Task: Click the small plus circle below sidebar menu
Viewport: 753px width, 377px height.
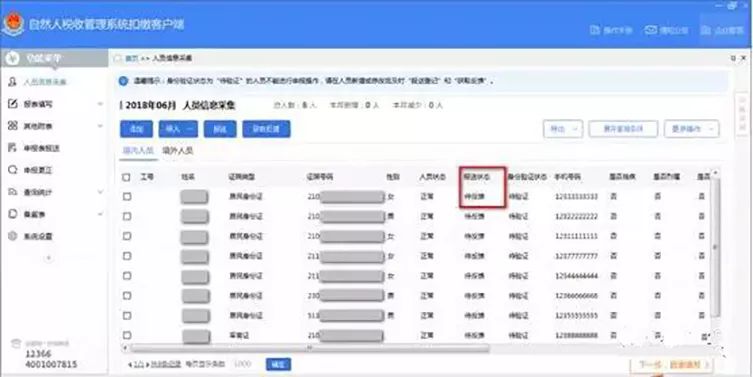Action: pyautogui.click(x=49, y=258)
